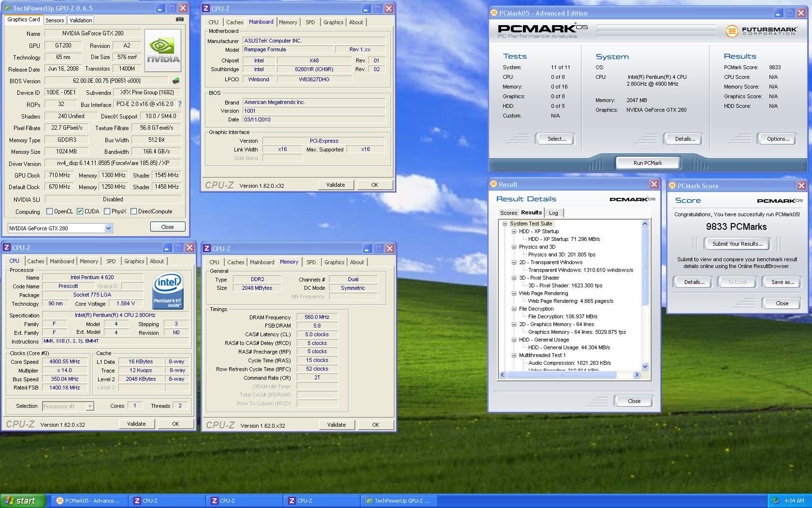Click the vertical scrollbar thumb in Result Details
Image resolution: width=812 pixels, height=508 pixels.
(x=645, y=266)
